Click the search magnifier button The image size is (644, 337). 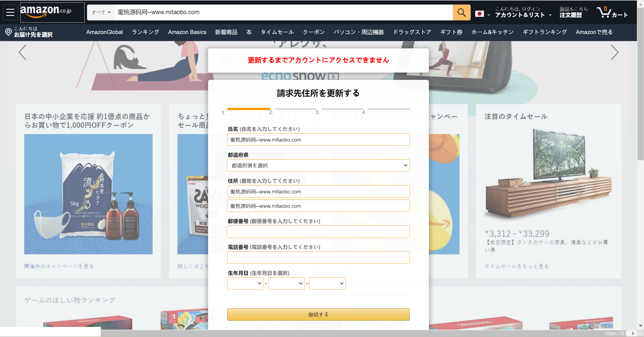461,12
